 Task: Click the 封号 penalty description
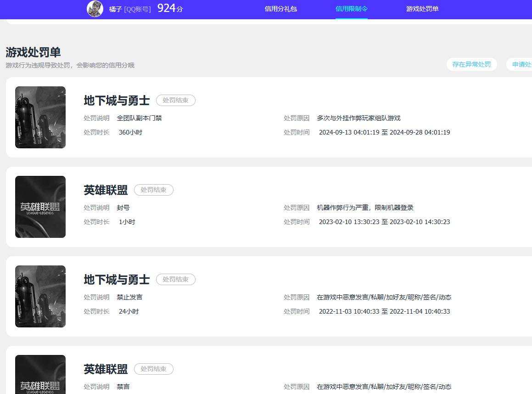coord(123,208)
